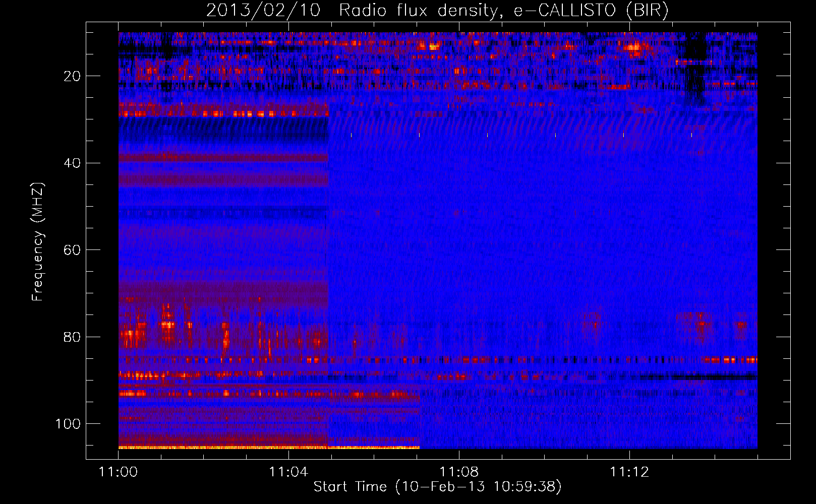The width and height of the screenshot is (816, 504).
Task: Click the 11:08 time tick label
Action: 459,472
